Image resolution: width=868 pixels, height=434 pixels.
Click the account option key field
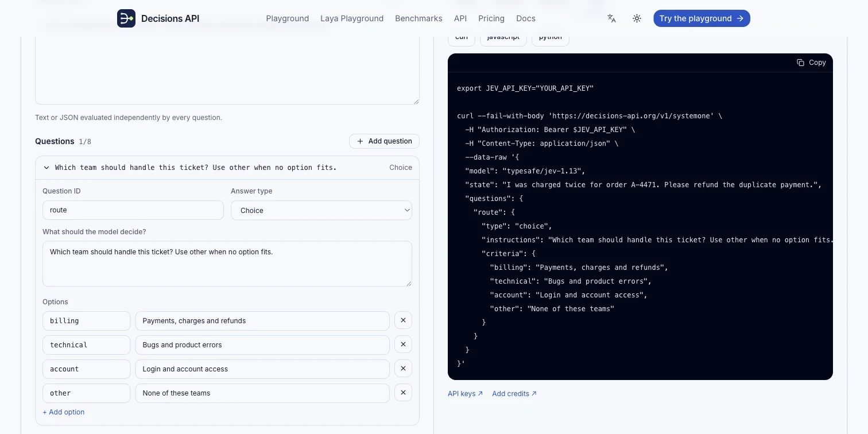pos(87,369)
